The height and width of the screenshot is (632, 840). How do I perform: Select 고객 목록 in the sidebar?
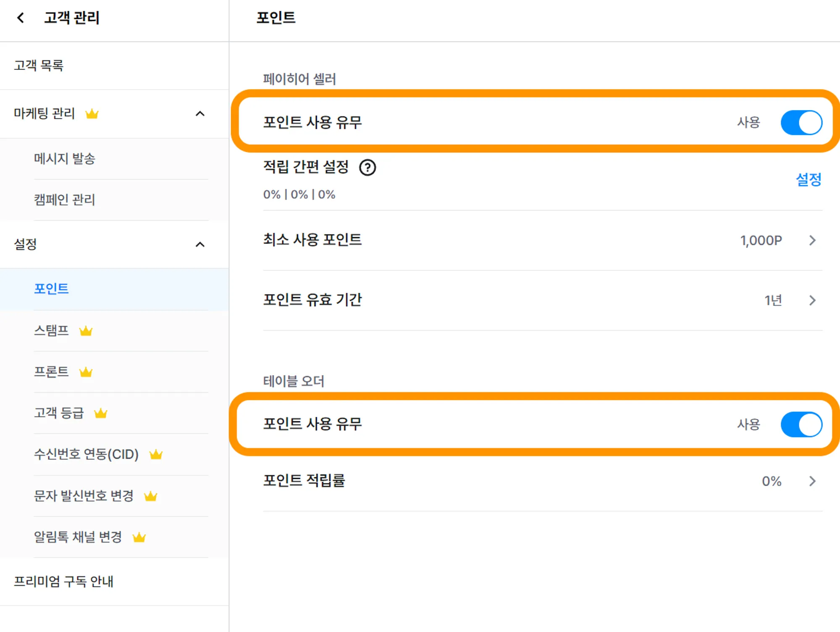coord(39,66)
